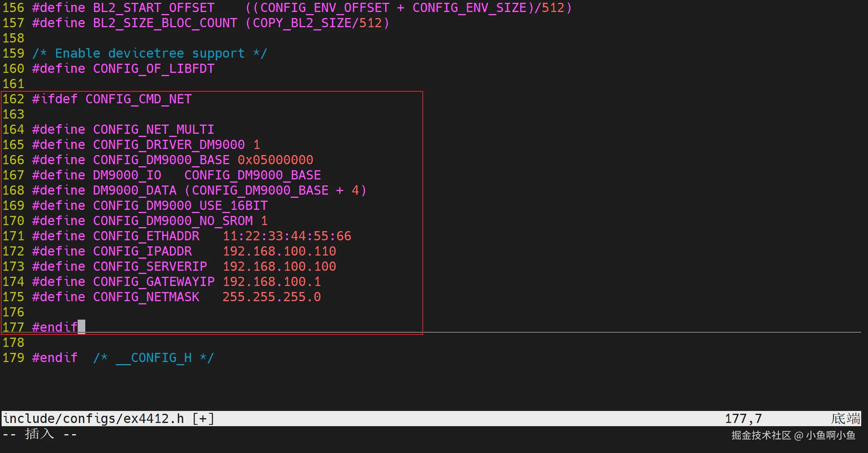Screen dimensions: 868x453
Task: Click the DM9000_DATA macro on line 168
Action: (135, 190)
